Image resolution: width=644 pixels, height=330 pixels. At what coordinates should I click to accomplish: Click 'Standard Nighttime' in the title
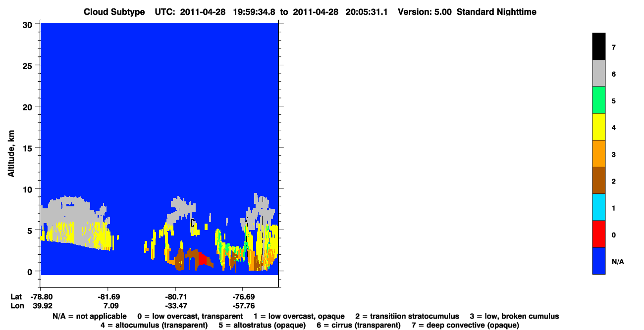point(496,12)
